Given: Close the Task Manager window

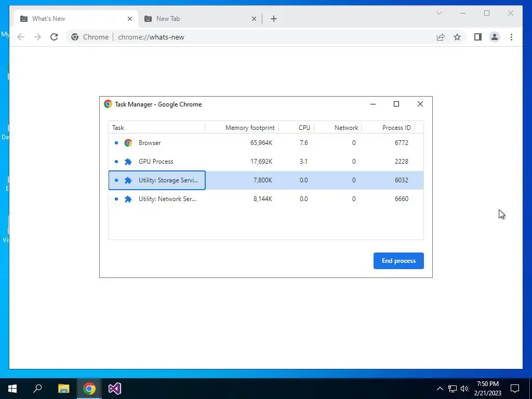Looking at the screenshot, I should (x=420, y=104).
